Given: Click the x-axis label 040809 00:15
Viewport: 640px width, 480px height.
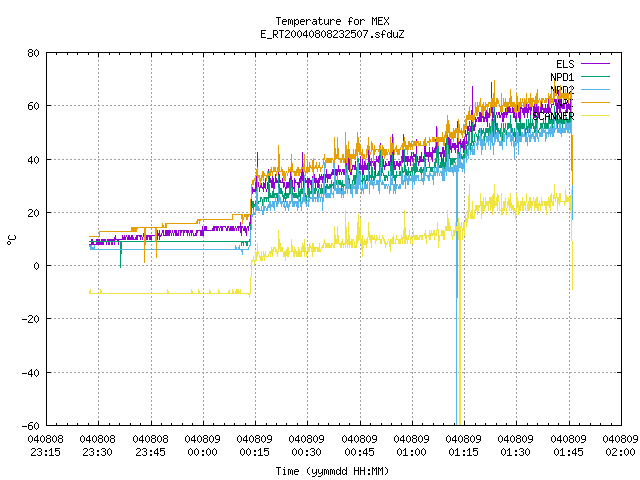Looking at the screenshot, I should pos(255,446).
